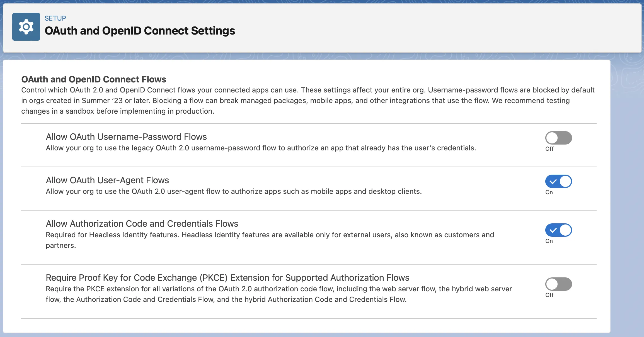The height and width of the screenshot is (337, 644).
Task: Click the PKCE extension web server flow description
Action: tap(279, 294)
